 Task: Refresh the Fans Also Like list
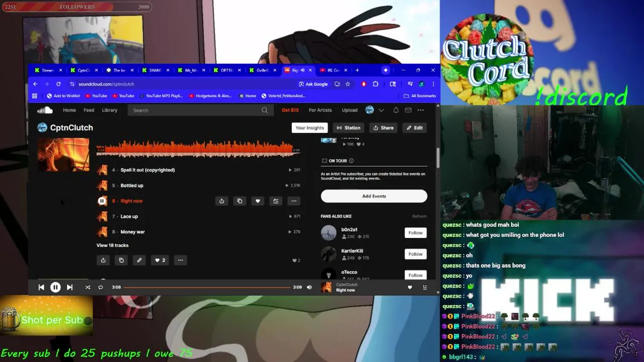click(419, 216)
